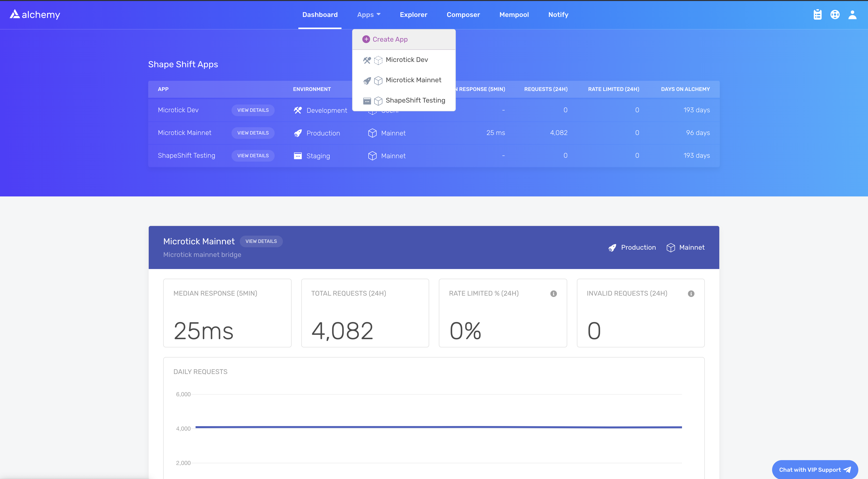Click the plus icon beside Create App
The height and width of the screenshot is (479, 868).
coord(366,39)
